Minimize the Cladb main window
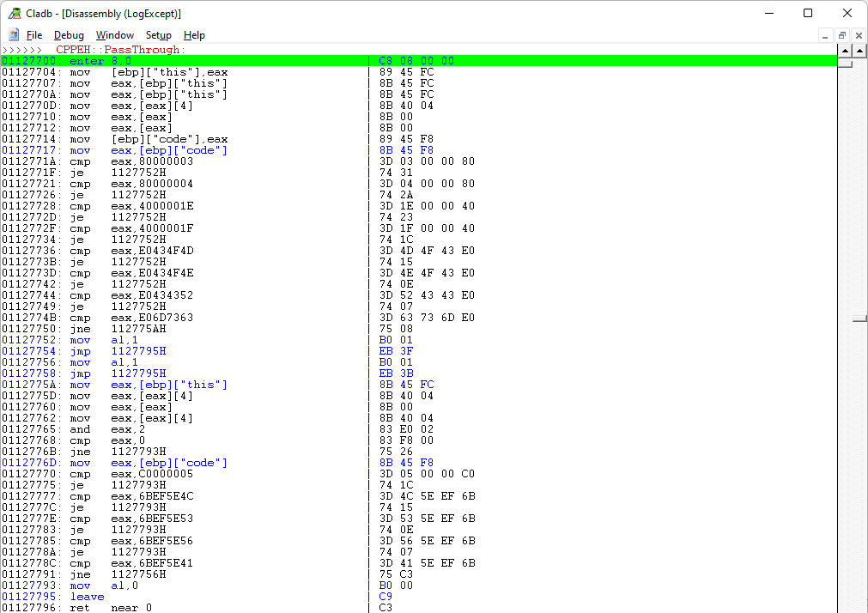 [x=768, y=13]
